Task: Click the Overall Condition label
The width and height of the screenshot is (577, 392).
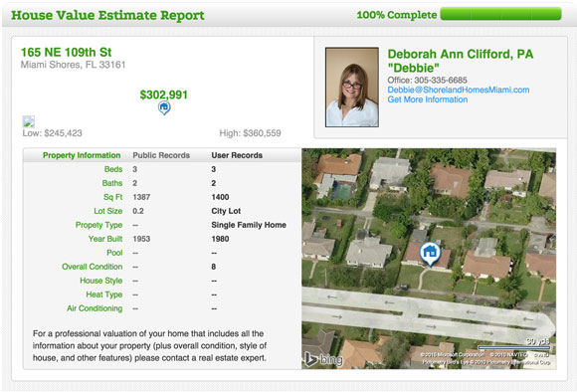Action: pos(92,267)
